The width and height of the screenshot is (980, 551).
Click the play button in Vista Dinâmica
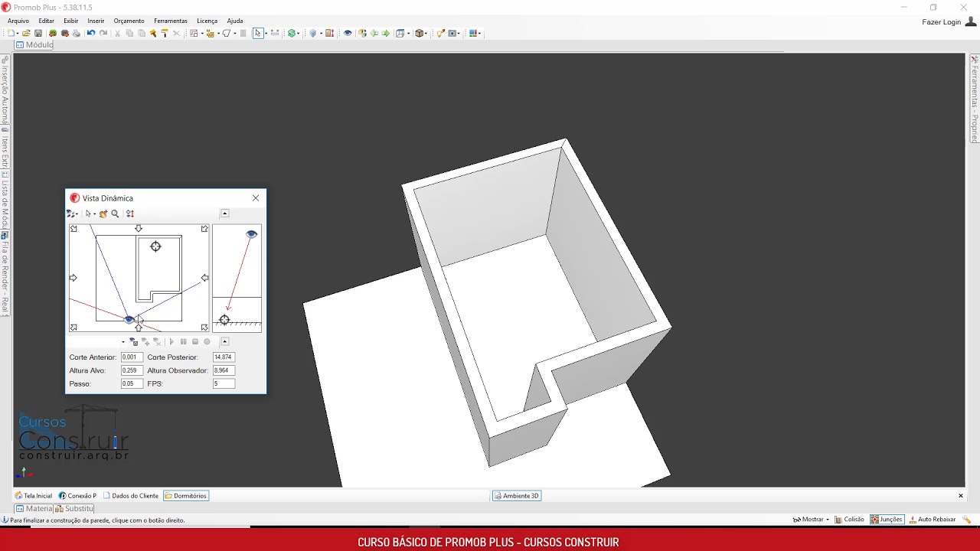[171, 342]
